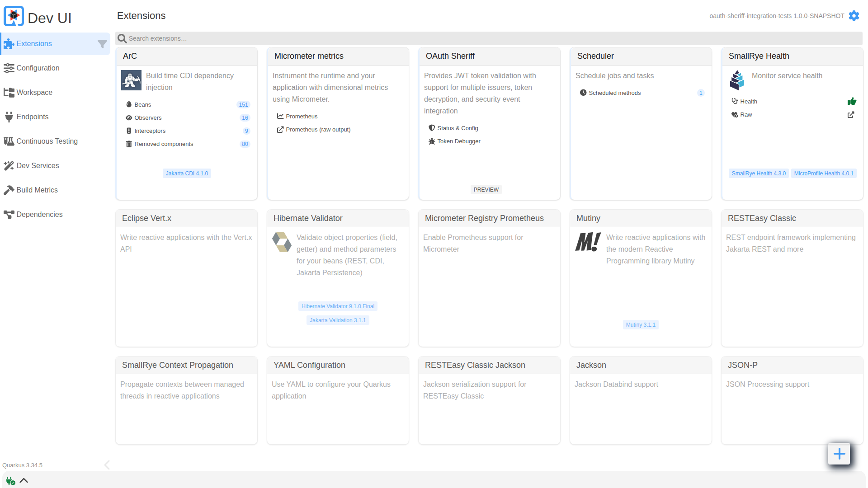The image size is (868, 488).
Task: Open Token Debugger in OAuth Sheriff
Action: pos(458,141)
